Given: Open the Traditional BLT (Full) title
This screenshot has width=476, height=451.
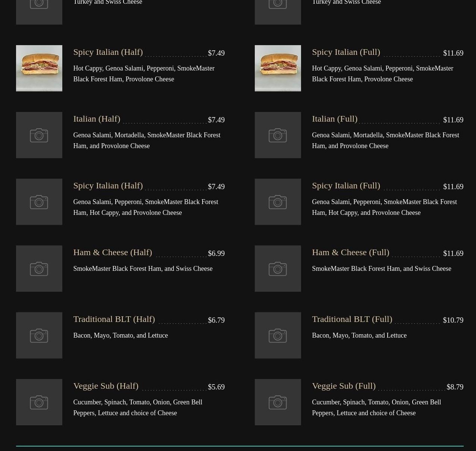Looking at the screenshot, I should (x=352, y=319).
